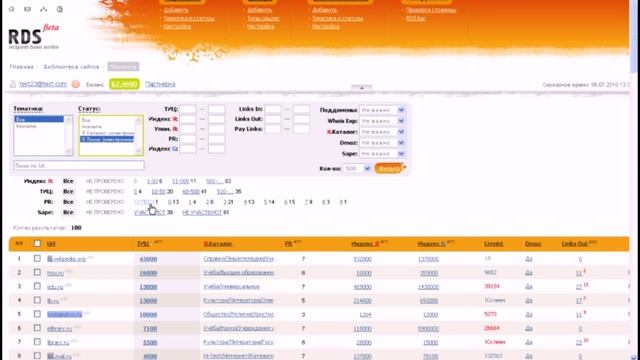The width and height of the screenshot is (640, 360).
Task: Click the Тематика list scrollbar
Action: tap(69, 136)
